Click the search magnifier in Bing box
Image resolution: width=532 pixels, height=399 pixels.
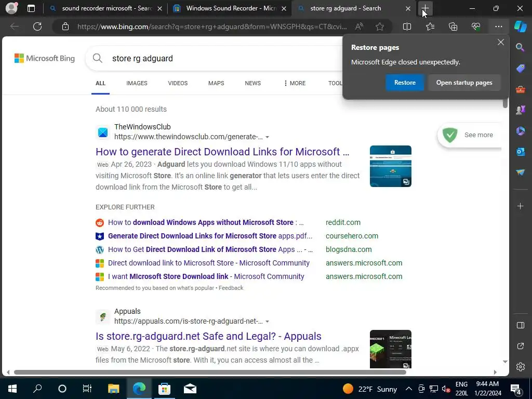pos(97,58)
